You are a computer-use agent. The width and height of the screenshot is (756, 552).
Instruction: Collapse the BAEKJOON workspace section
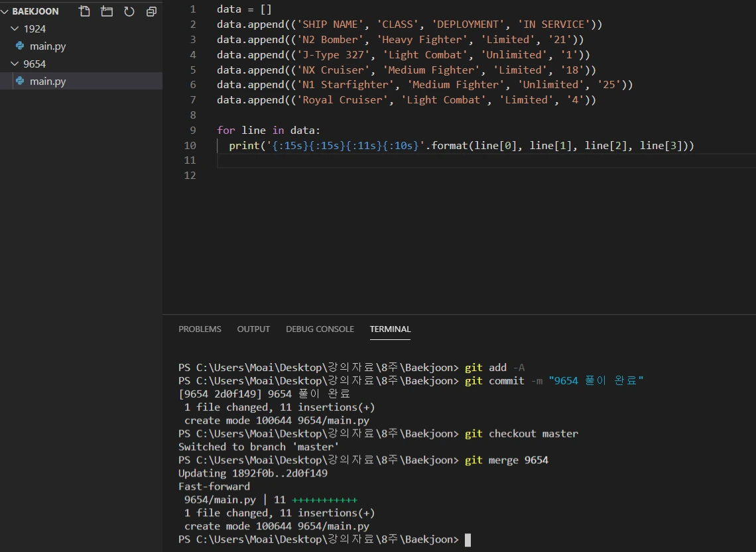(6, 11)
